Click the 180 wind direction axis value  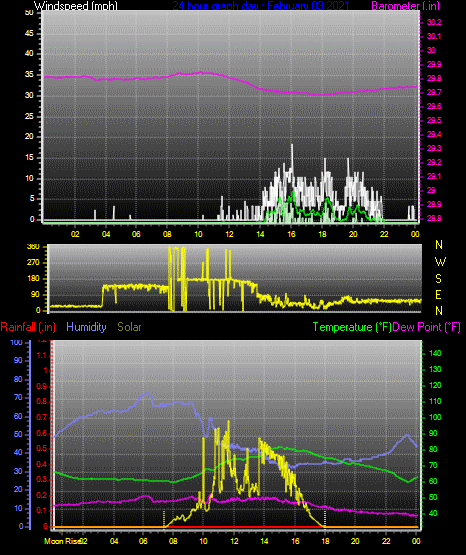click(34, 279)
